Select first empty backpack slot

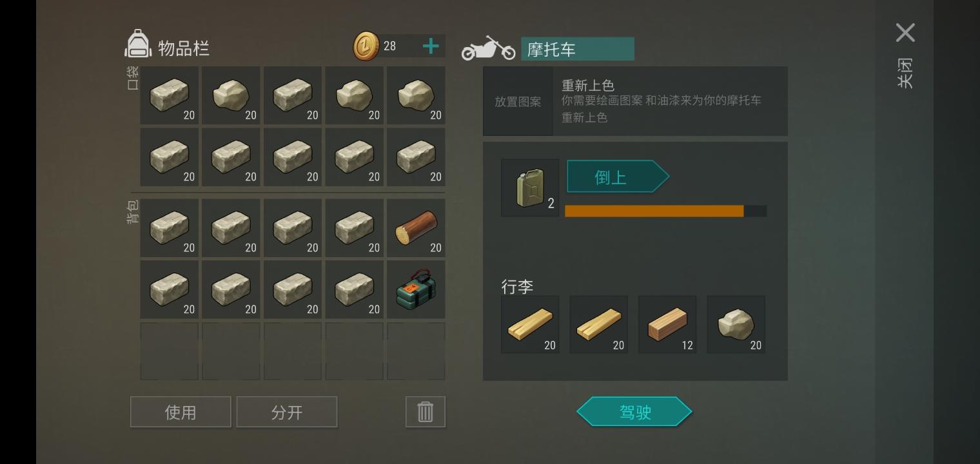pyautogui.click(x=169, y=351)
